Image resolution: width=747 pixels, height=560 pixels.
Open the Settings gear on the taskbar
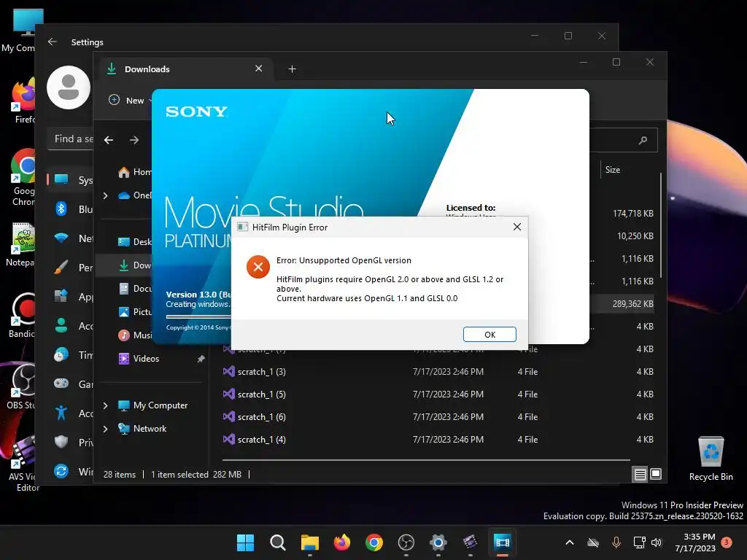coord(438,542)
